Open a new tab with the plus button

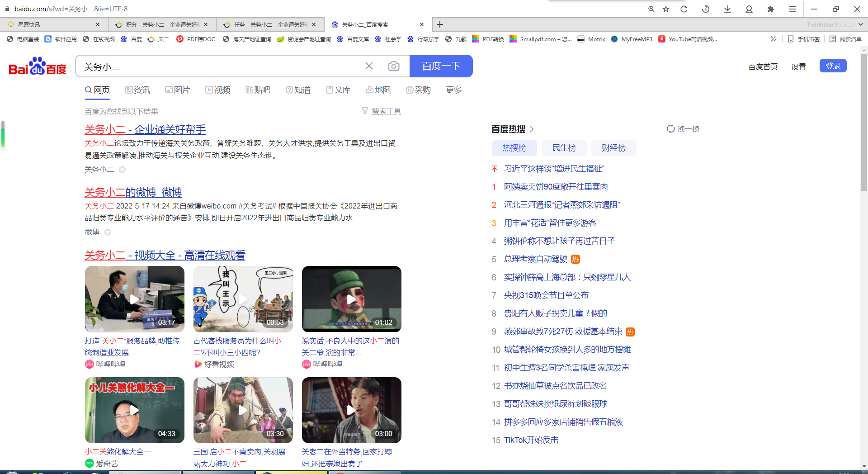pos(440,24)
